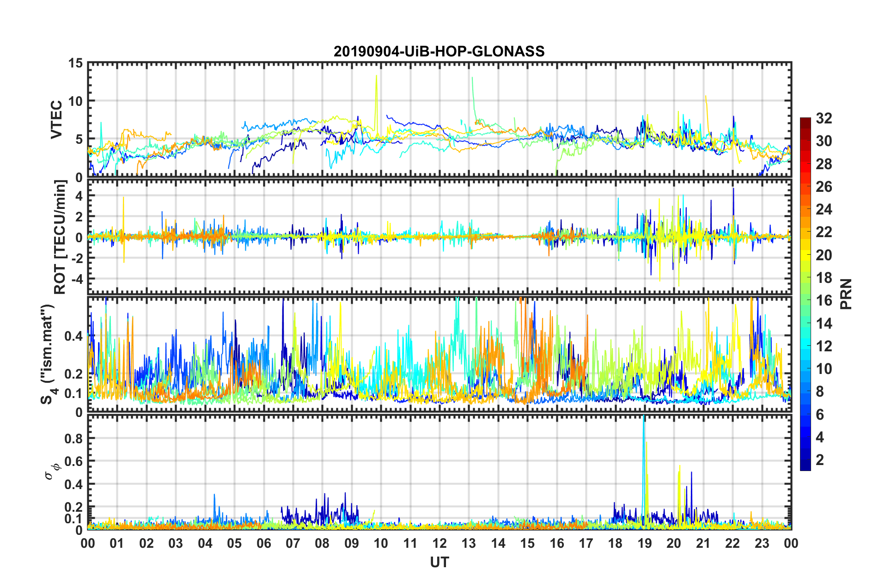
Task: Select colorbar tick label 26
Action: [x=824, y=187]
